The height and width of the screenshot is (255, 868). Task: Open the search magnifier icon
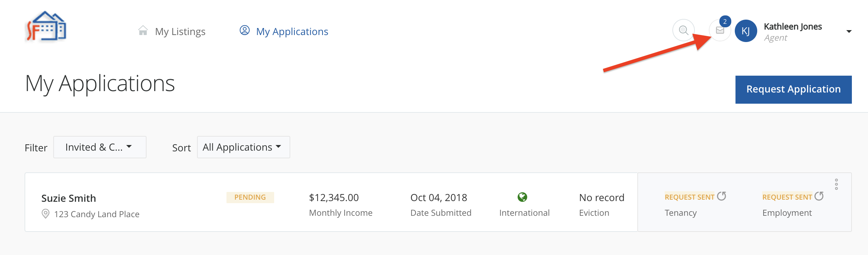point(683,30)
